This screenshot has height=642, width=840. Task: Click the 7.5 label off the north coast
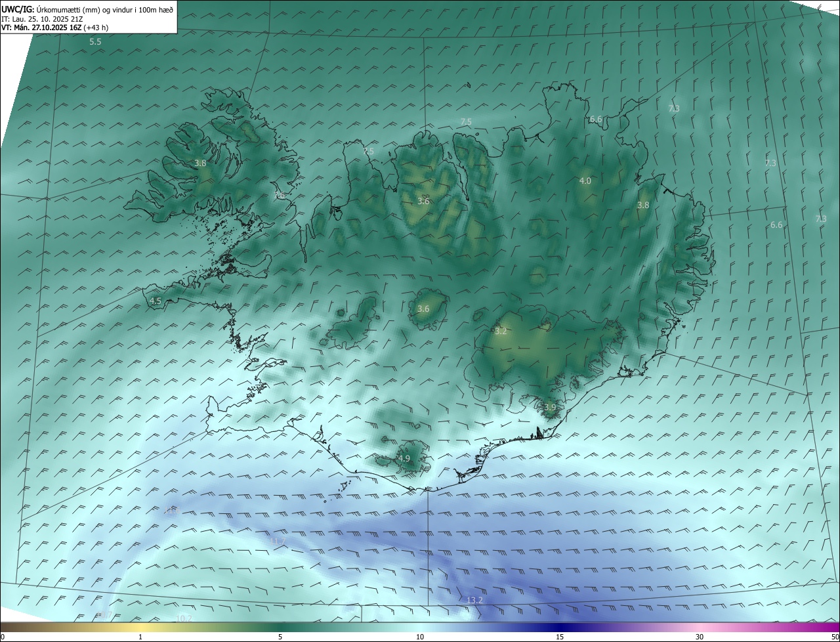[466, 122]
